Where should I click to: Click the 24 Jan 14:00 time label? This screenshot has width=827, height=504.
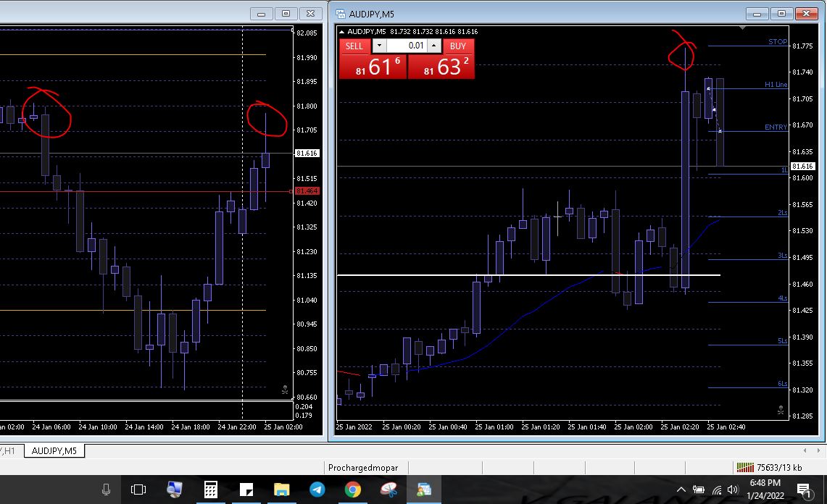point(144,427)
